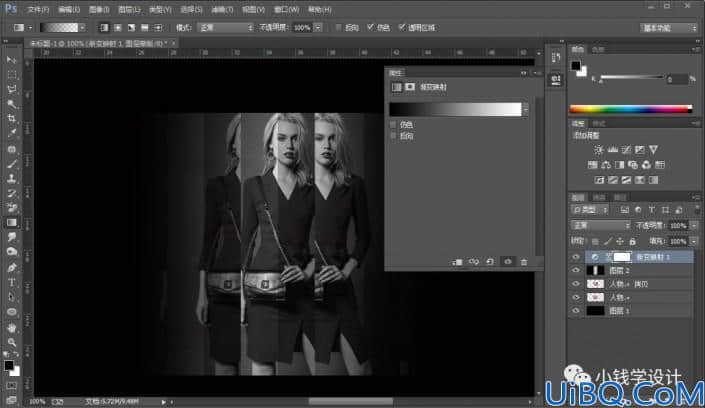705x408 pixels.
Task: Open layer Opacity dropdown arrow
Action: coord(694,226)
